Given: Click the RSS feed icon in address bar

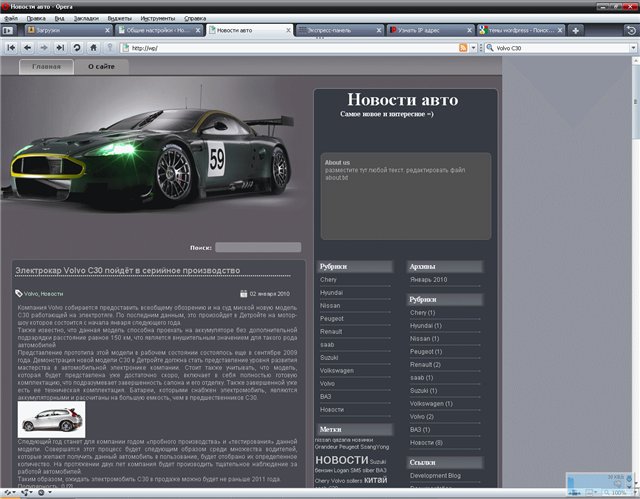Looking at the screenshot, I should click(463, 47).
